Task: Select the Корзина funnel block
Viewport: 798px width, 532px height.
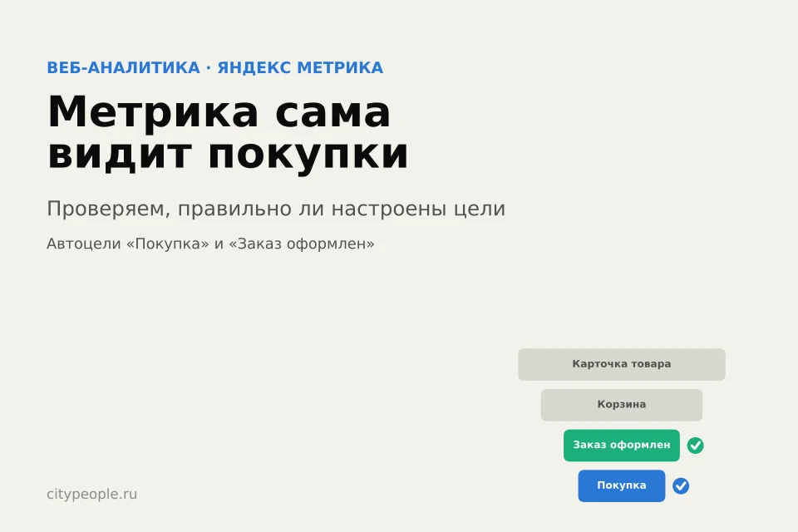Action: [x=622, y=405]
